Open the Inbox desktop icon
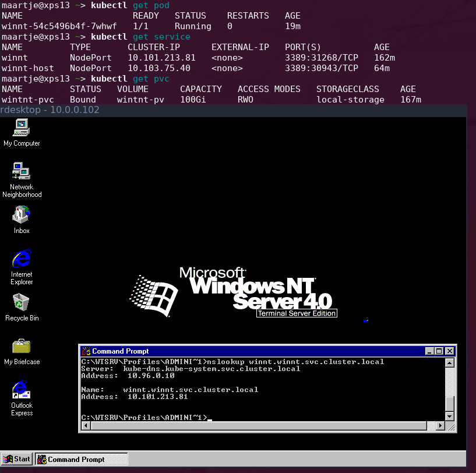The width and height of the screenshot is (476, 473). click(21, 220)
